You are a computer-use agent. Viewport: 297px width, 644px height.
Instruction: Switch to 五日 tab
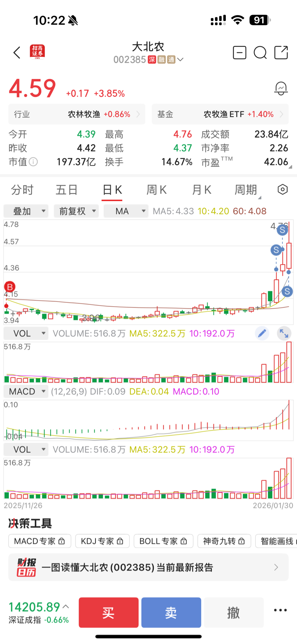(x=67, y=190)
